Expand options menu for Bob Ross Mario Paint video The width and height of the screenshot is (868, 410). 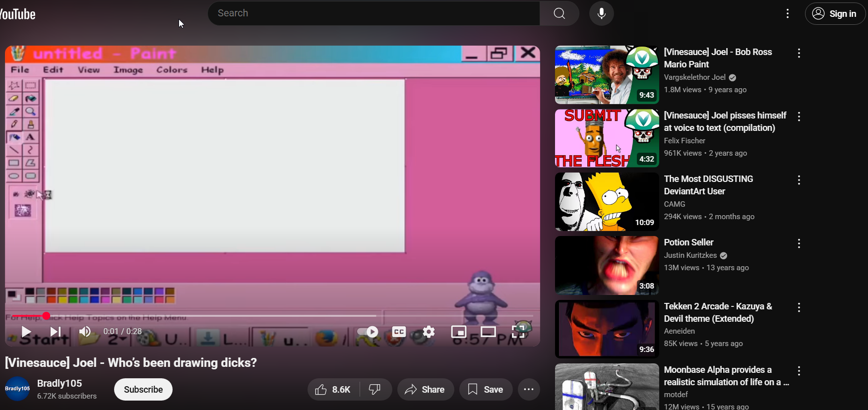[x=799, y=53]
